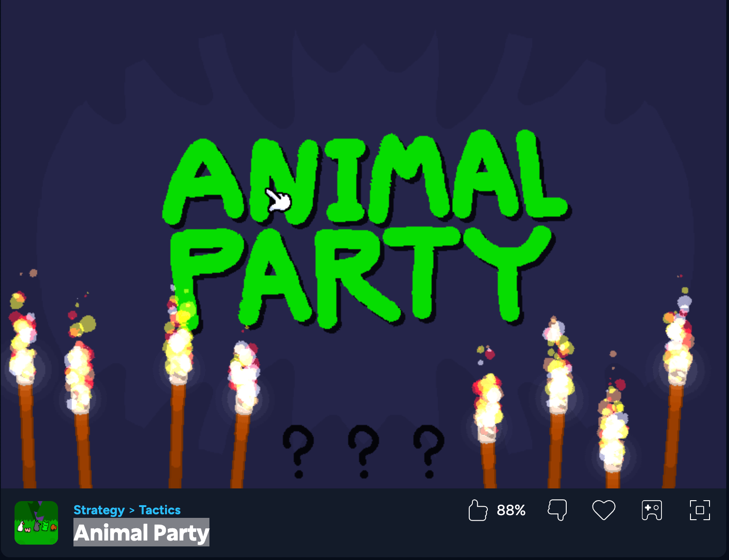Click the white hand pointer on the logo

278,201
